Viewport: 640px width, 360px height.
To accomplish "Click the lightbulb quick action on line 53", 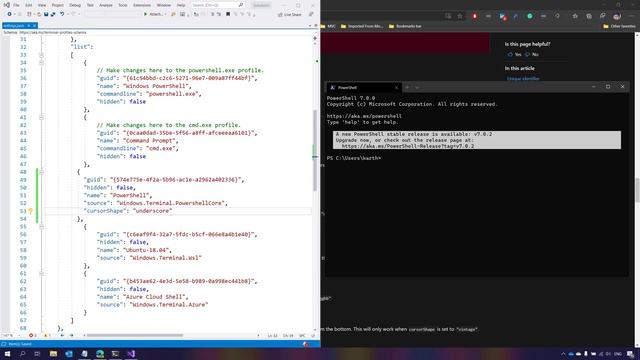I will click(30, 211).
